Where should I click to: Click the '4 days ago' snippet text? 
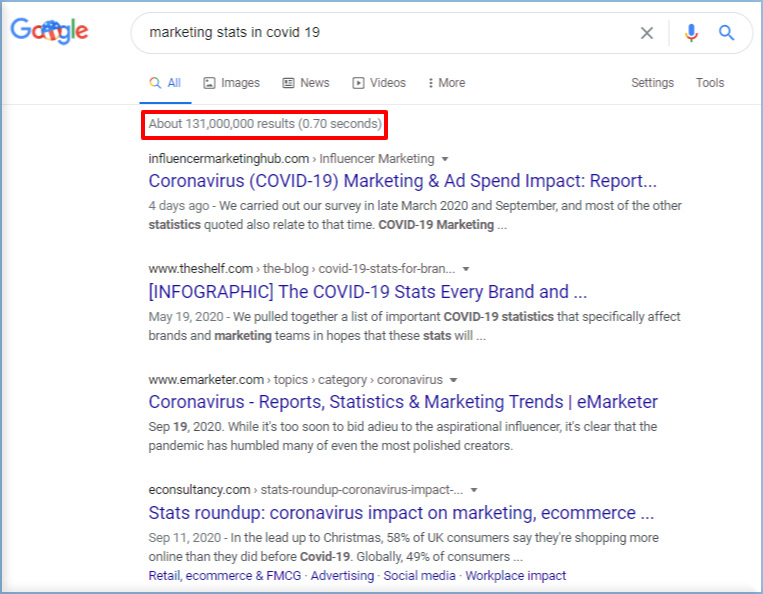(179, 206)
